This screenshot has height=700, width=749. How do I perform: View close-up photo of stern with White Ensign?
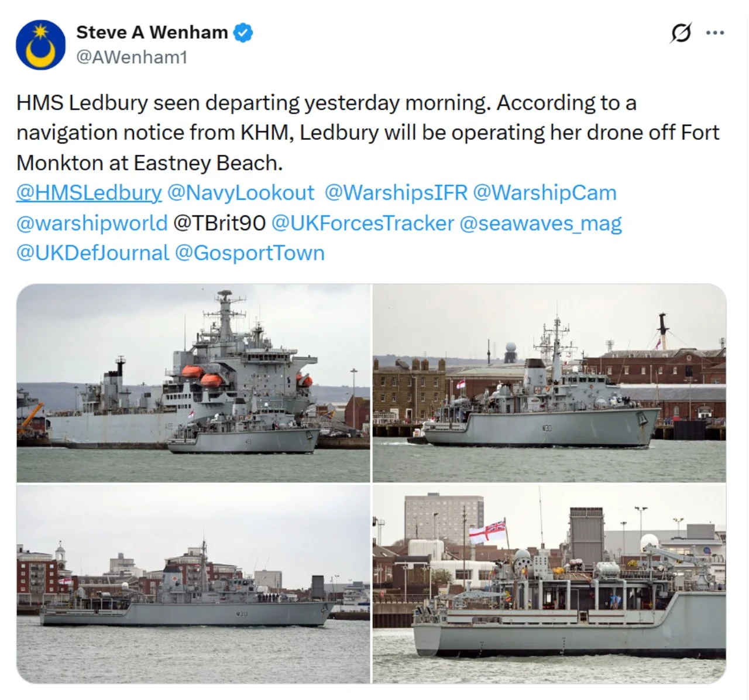[549, 584]
